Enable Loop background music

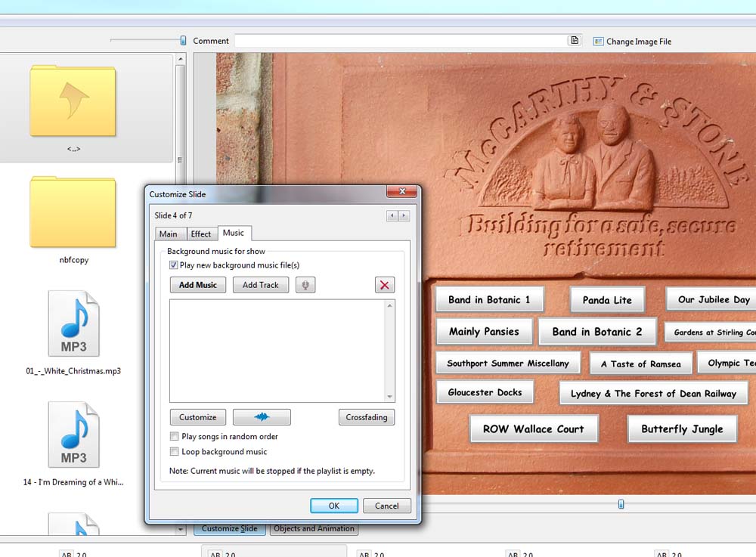point(174,451)
